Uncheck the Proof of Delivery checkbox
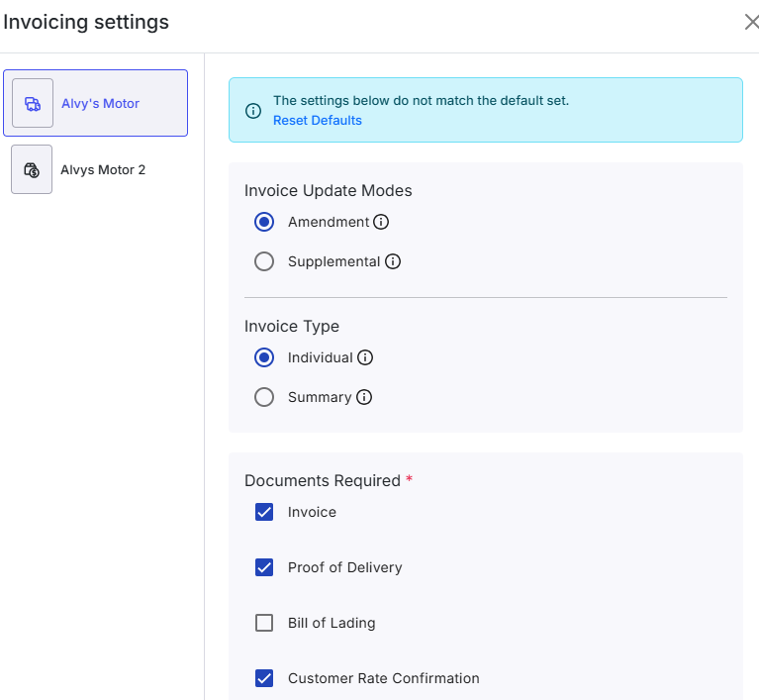Image resolution: width=759 pixels, height=700 pixels. 264,567
